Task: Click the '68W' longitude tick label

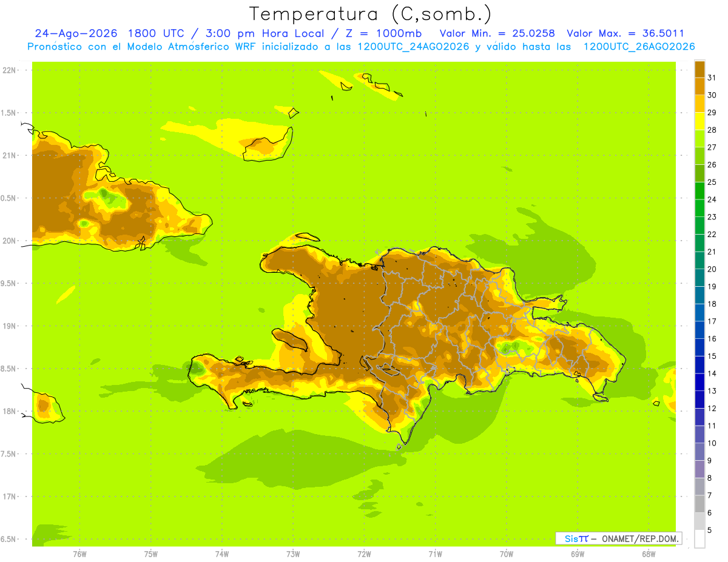Action: [x=649, y=554]
